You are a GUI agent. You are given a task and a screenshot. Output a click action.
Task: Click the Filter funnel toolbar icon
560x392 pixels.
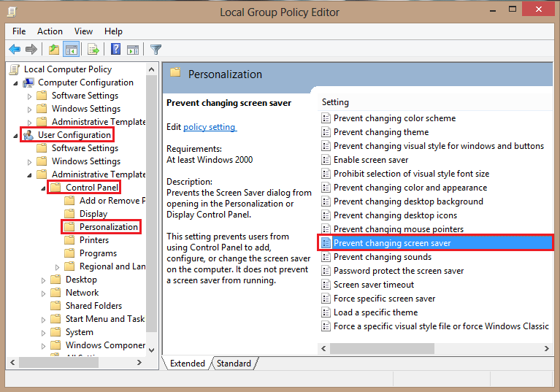point(156,49)
